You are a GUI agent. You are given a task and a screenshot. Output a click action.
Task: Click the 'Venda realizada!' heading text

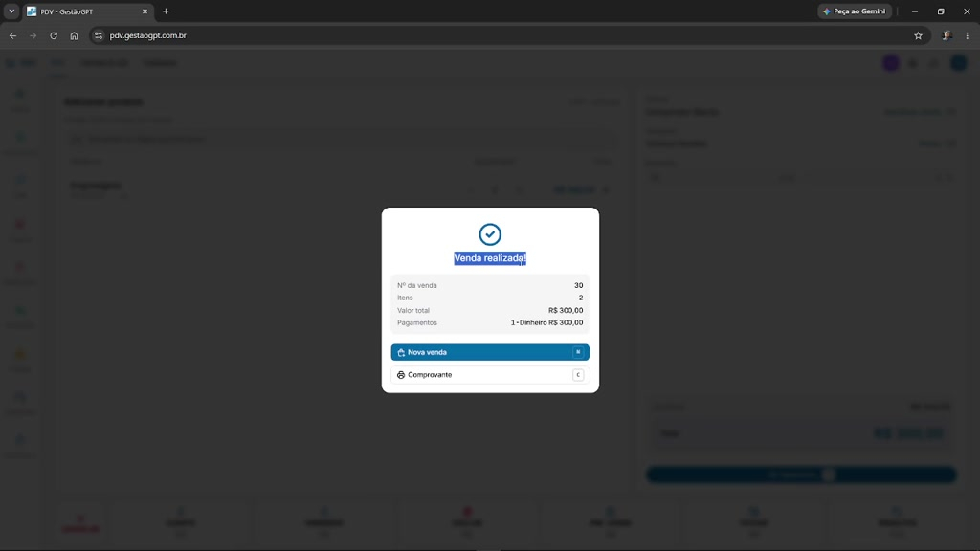point(490,258)
